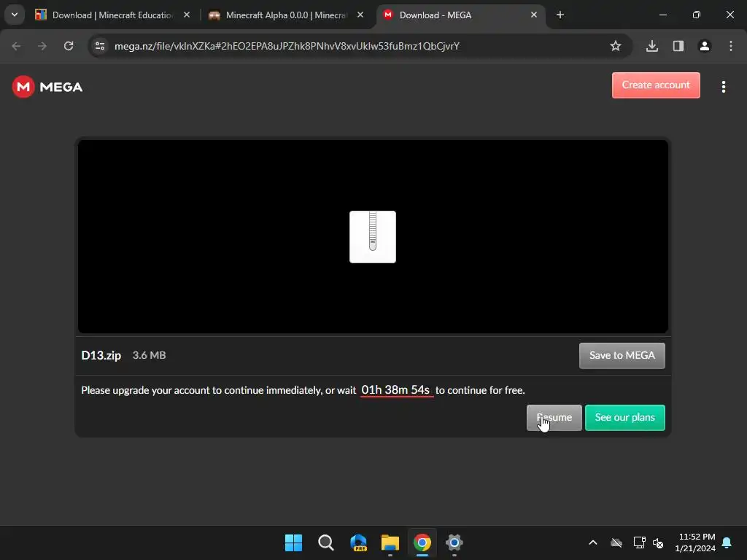Screen dimensions: 747x560
Task: Click the Resume button
Action: (x=554, y=418)
